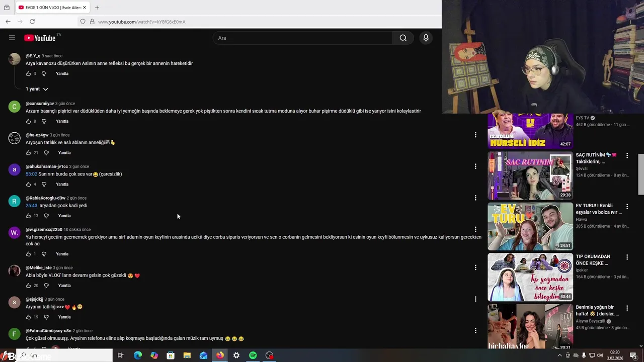
Task: Open Outlook from taskbar
Action: [x=203, y=355]
